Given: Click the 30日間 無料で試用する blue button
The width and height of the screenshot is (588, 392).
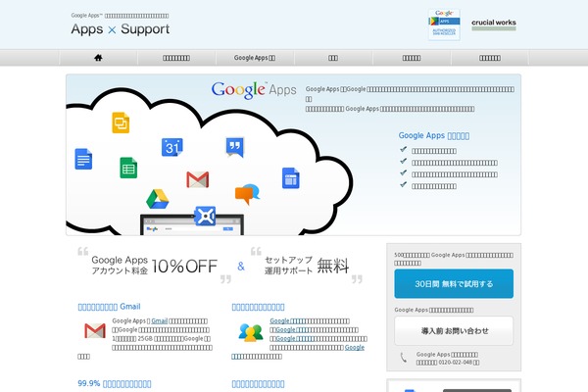Looking at the screenshot, I should pyautogui.click(x=454, y=283).
